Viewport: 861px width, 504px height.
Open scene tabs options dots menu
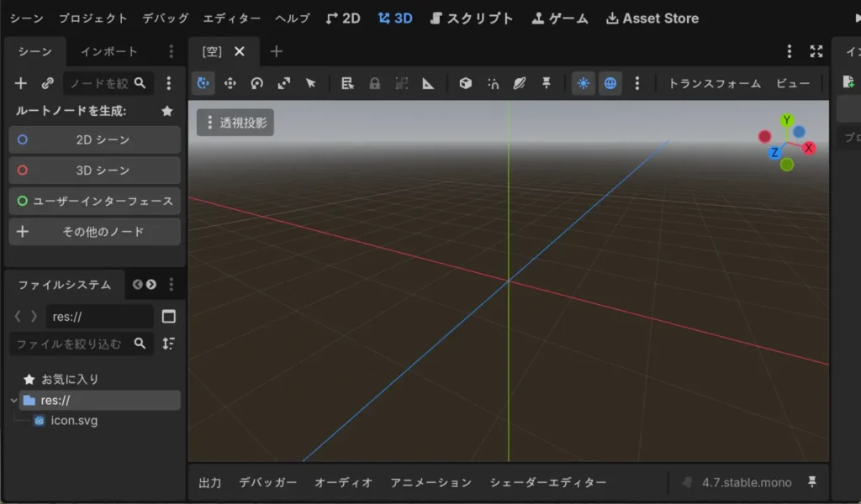(790, 51)
